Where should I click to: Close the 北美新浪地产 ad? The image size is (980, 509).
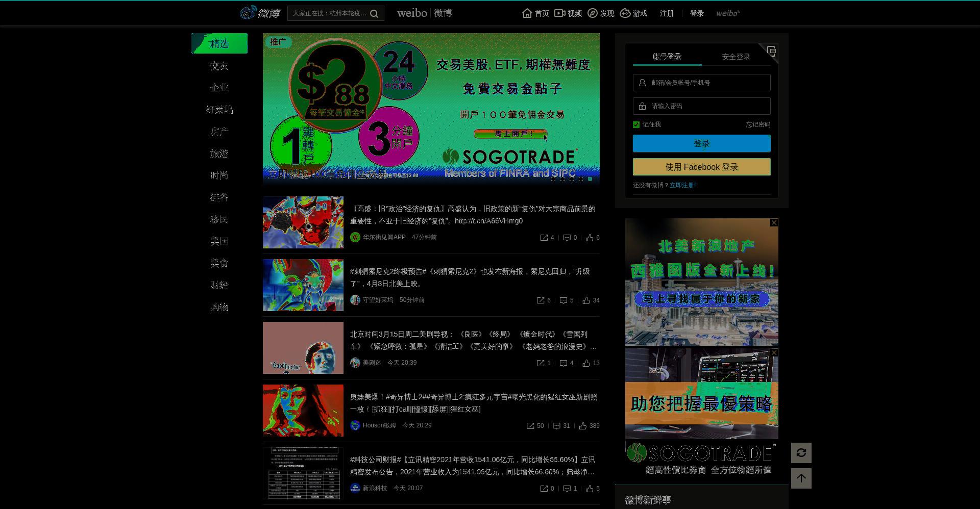[774, 222]
